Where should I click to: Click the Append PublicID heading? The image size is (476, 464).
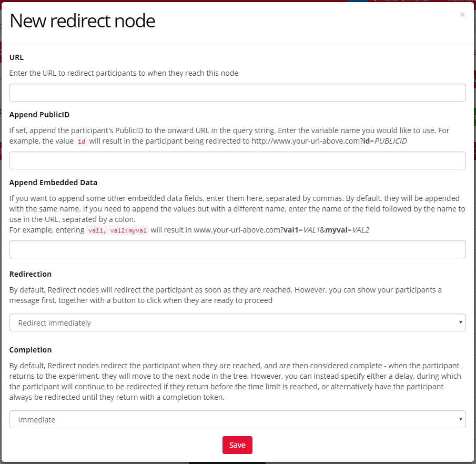(x=39, y=115)
